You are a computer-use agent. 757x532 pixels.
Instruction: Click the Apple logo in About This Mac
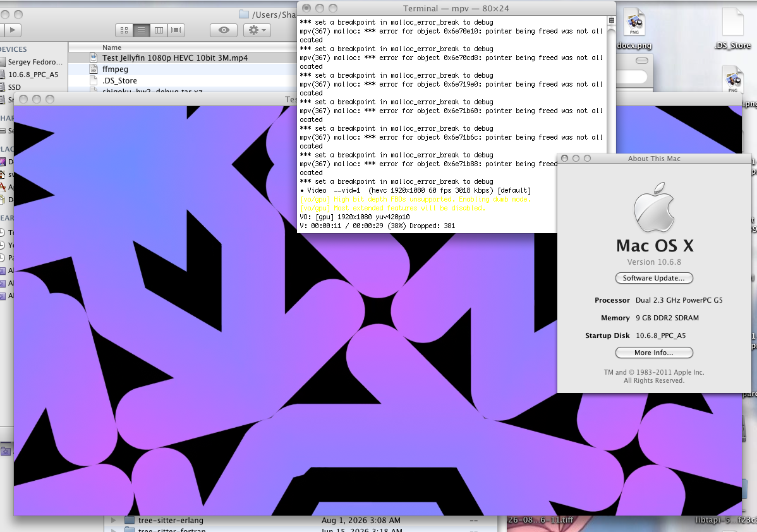coord(653,207)
